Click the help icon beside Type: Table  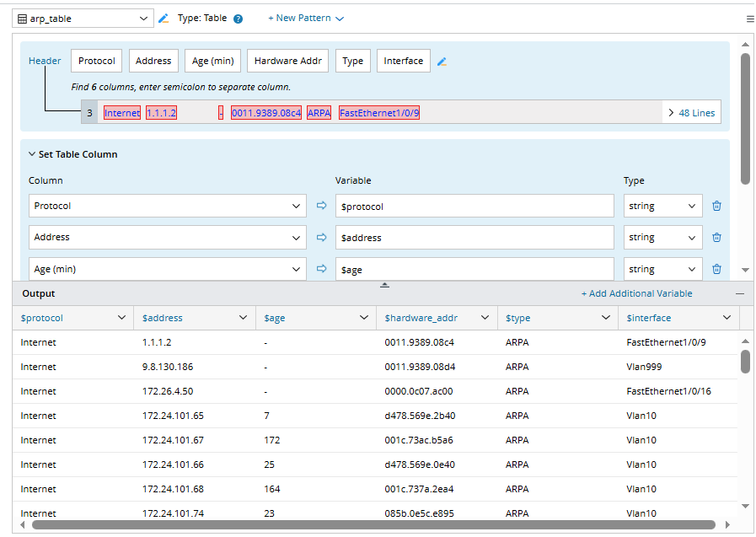pyautogui.click(x=238, y=19)
